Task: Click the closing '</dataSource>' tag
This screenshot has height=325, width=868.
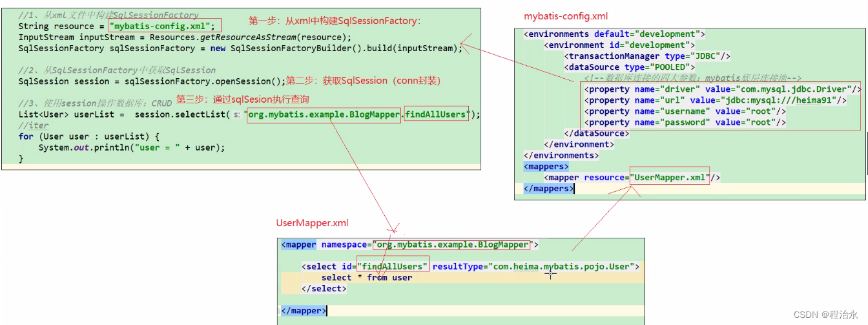Action: click(x=597, y=133)
